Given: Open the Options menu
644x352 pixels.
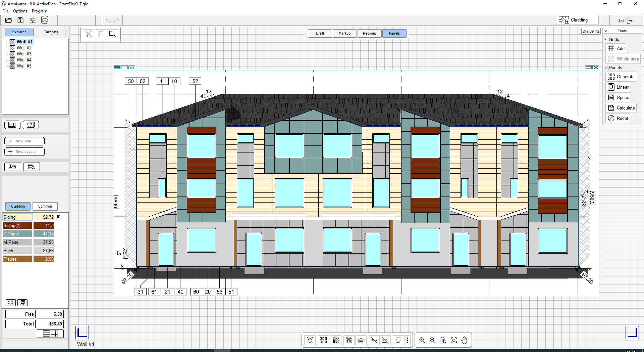Looking at the screenshot, I should click(x=20, y=11).
